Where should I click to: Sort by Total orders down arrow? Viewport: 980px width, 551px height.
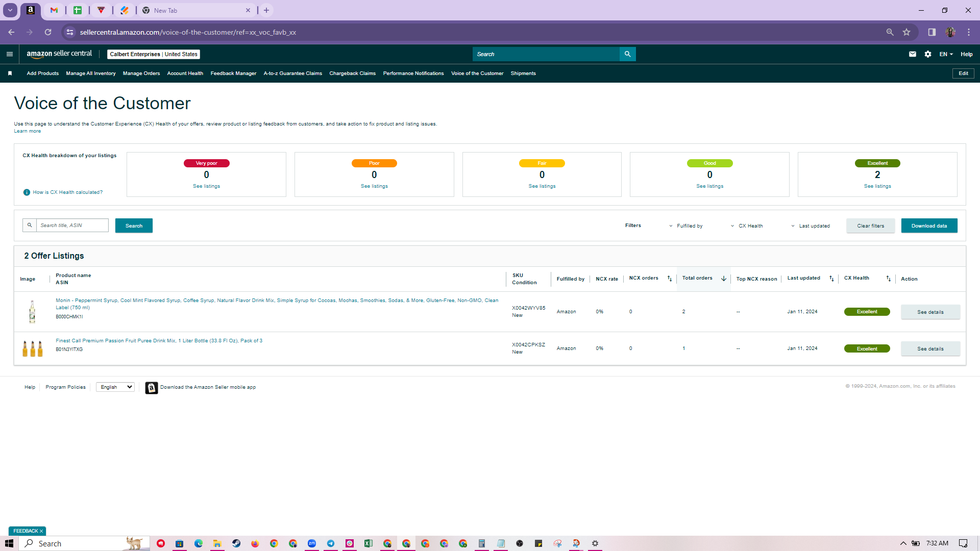[724, 279]
